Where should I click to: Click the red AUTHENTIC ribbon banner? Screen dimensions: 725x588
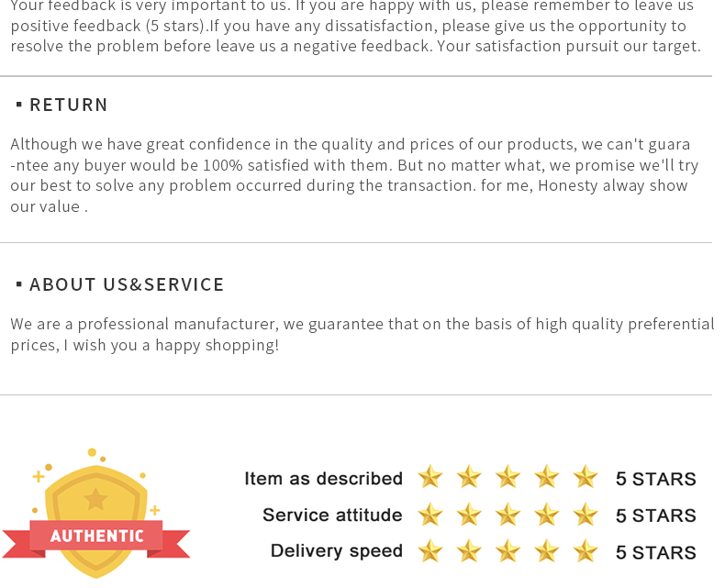(96, 537)
